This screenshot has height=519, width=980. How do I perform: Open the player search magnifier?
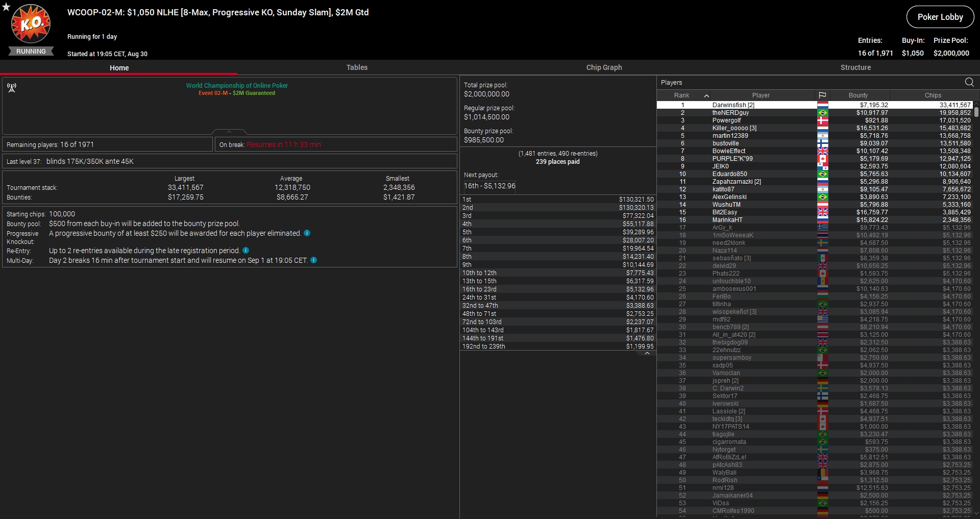[x=969, y=82]
